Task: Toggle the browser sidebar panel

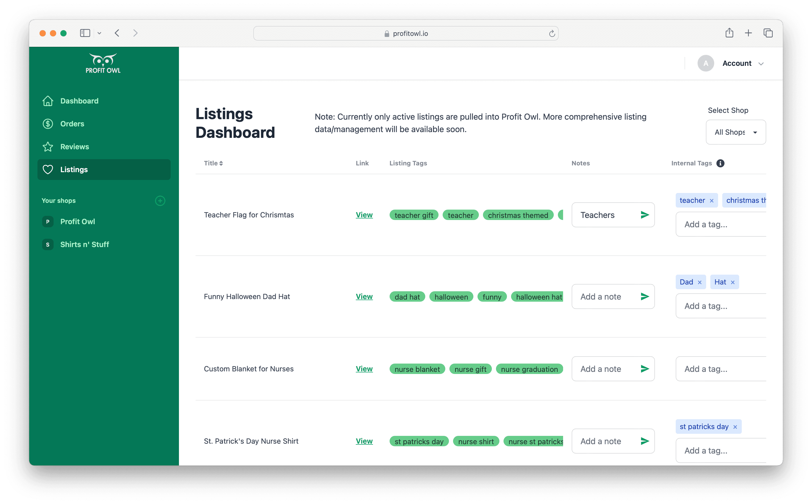Action: coord(85,33)
